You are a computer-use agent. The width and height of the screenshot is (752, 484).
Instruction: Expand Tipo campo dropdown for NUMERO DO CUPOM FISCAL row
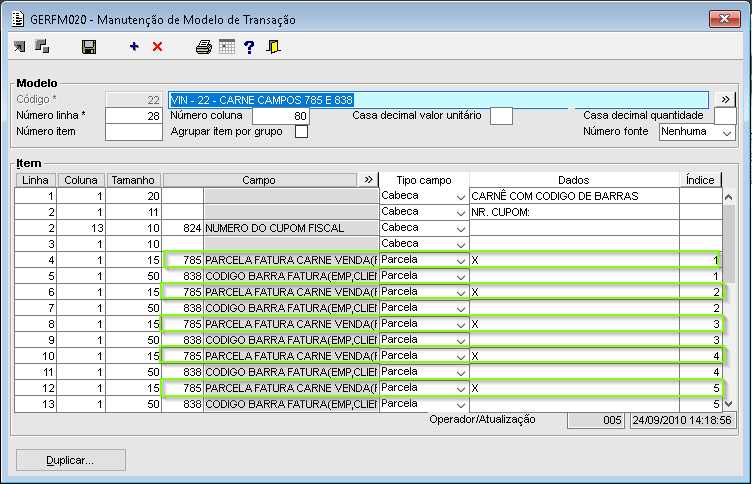(x=460, y=229)
